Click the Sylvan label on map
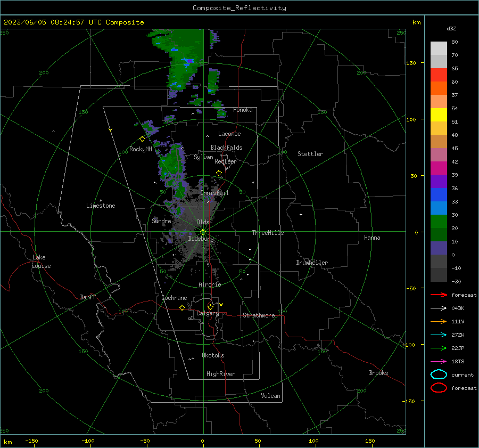This screenshot has height=448, width=479. point(203,157)
